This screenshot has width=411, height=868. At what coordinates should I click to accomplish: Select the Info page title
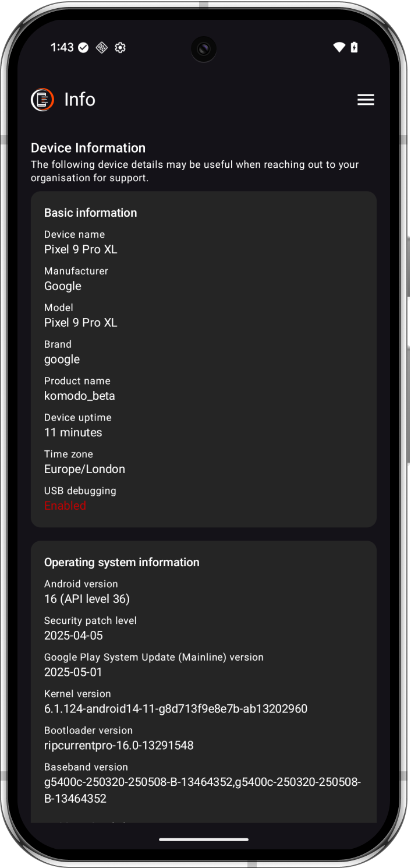pos(80,100)
